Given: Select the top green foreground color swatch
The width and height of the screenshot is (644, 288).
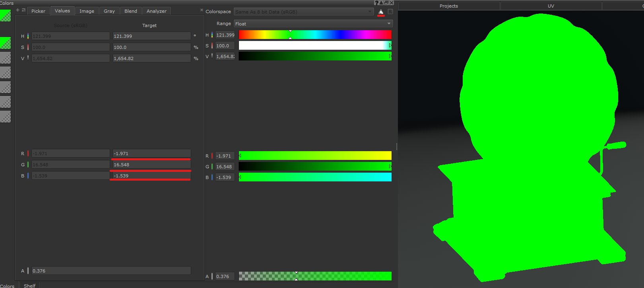Looking at the screenshot, I should point(5,16).
